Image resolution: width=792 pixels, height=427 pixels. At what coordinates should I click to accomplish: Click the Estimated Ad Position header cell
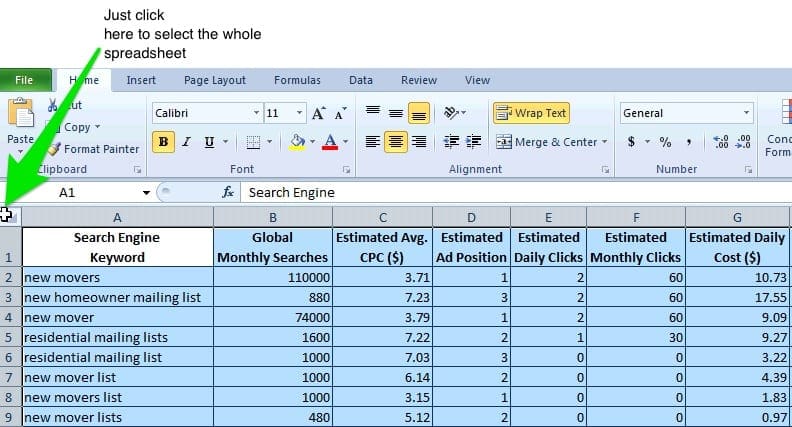471,247
